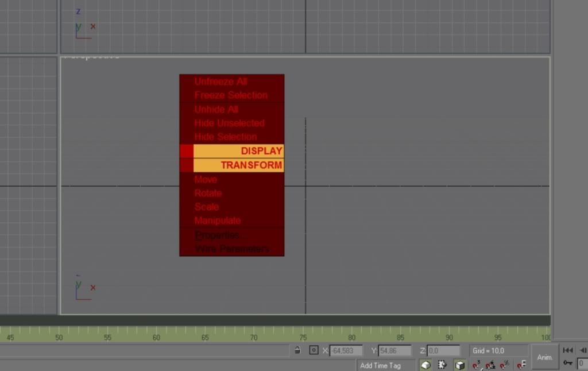
Task: Click frame 100 on the time ruler
Action: pyautogui.click(x=546, y=337)
